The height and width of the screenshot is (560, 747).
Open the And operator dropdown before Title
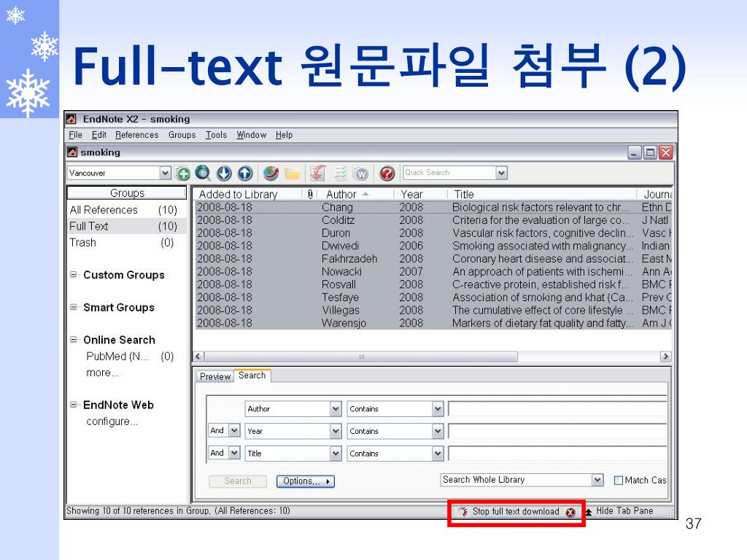(x=234, y=452)
